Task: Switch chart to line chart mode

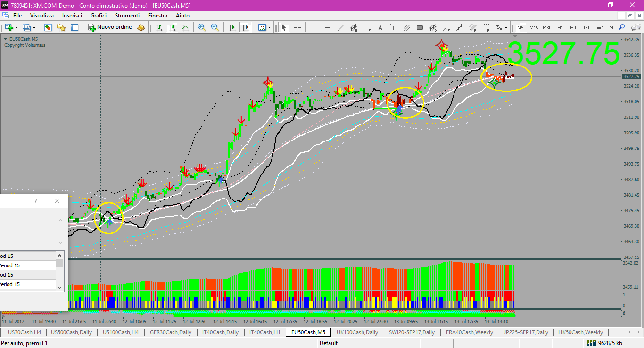Action: click(186, 27)
